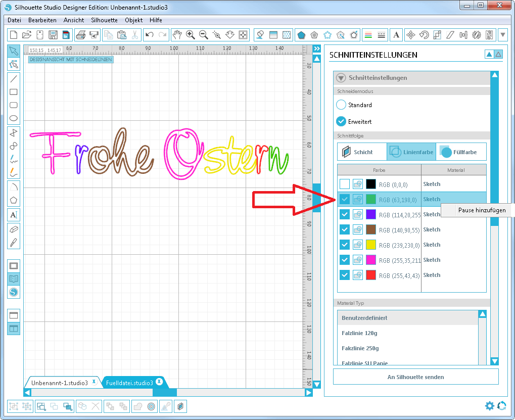Click An Silhouette senden button
Screen dimensions: 515x420
[415, 377]
